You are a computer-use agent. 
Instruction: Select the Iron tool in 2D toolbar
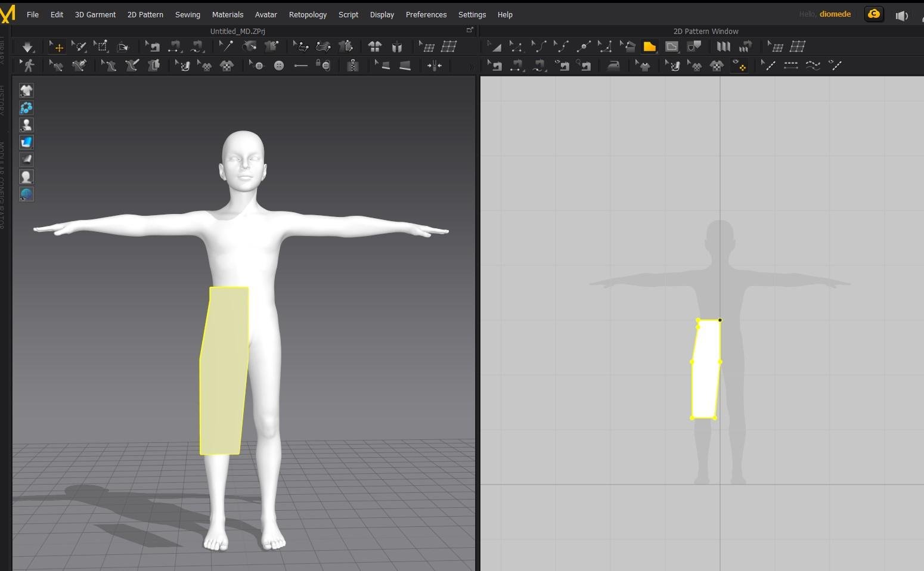pyautogui.click(x=613, y=66)
